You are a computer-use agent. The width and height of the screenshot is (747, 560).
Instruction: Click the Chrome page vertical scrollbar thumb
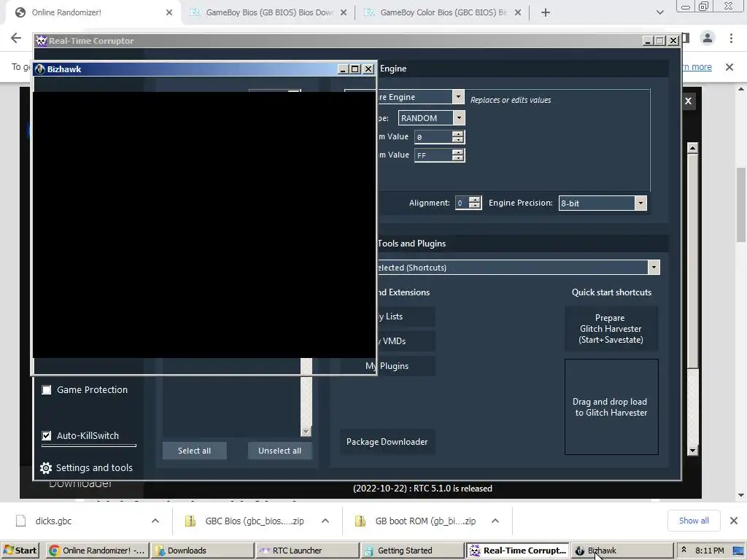tap(741, 205)
